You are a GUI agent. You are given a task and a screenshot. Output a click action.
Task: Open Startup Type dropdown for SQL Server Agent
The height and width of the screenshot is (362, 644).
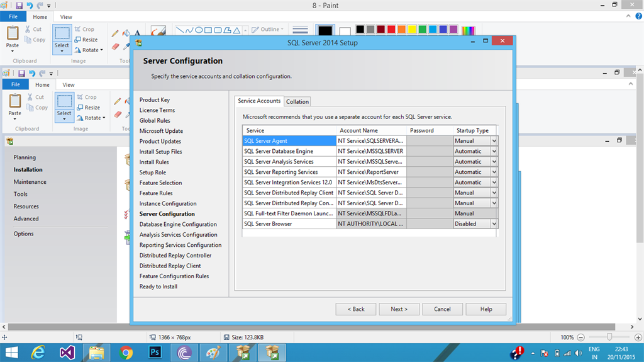(x=494, y=140)
